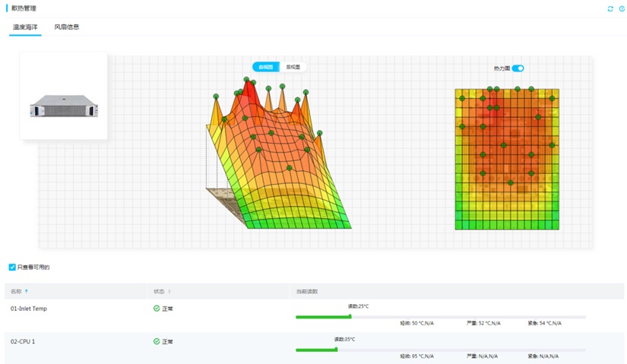The height and width of the screenshot is (364, 627).
Task: Click the 01-Inlet Temp status check icon
Action: [x=157, y=309]
